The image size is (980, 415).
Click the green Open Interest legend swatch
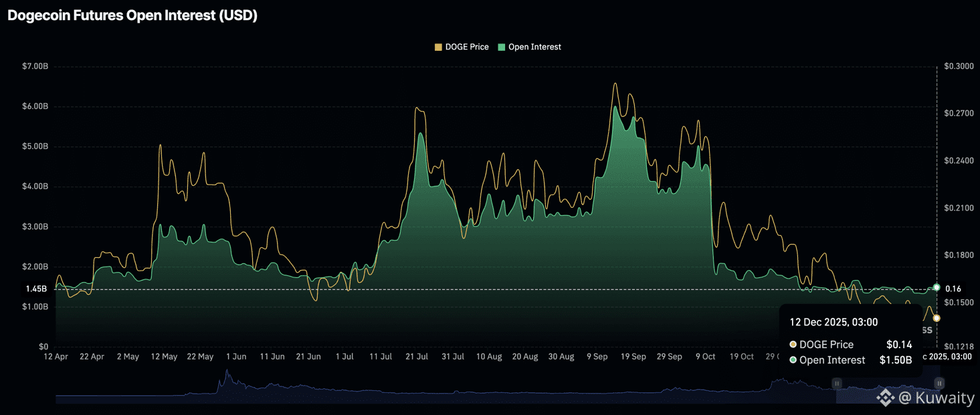click(x=502, y=47)
